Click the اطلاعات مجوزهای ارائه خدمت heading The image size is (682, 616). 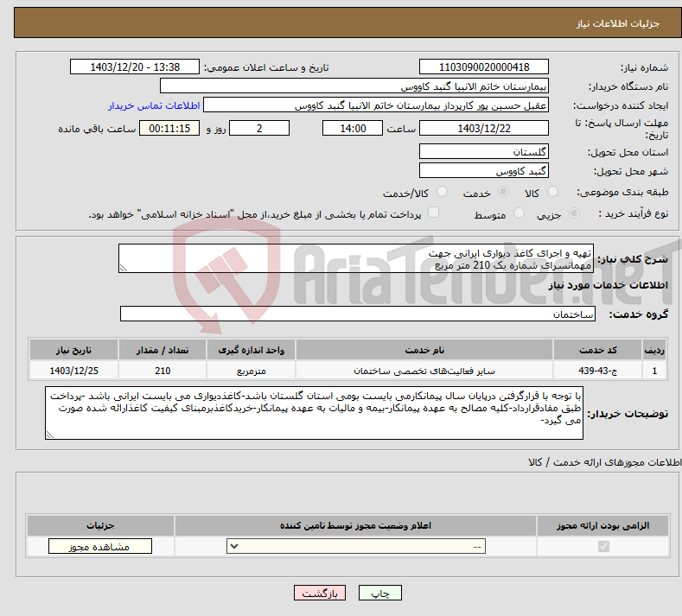pyautogui.click(x=604, y=462)
